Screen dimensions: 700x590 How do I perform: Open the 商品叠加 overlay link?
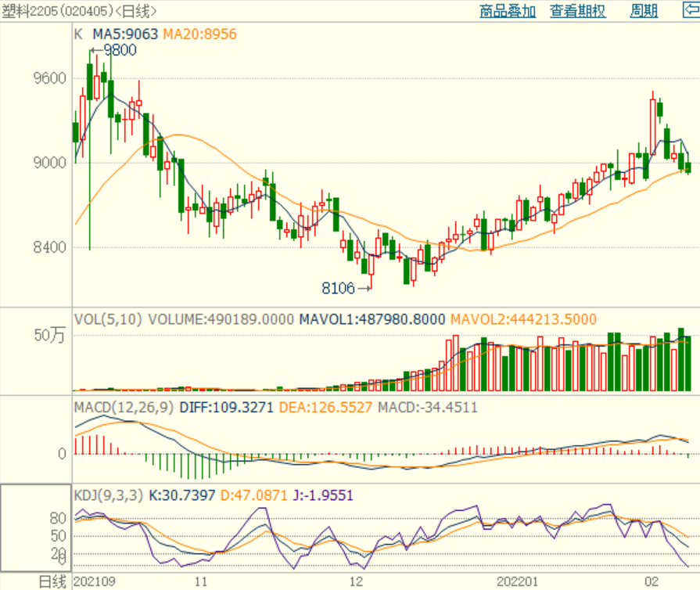(508, 11)
